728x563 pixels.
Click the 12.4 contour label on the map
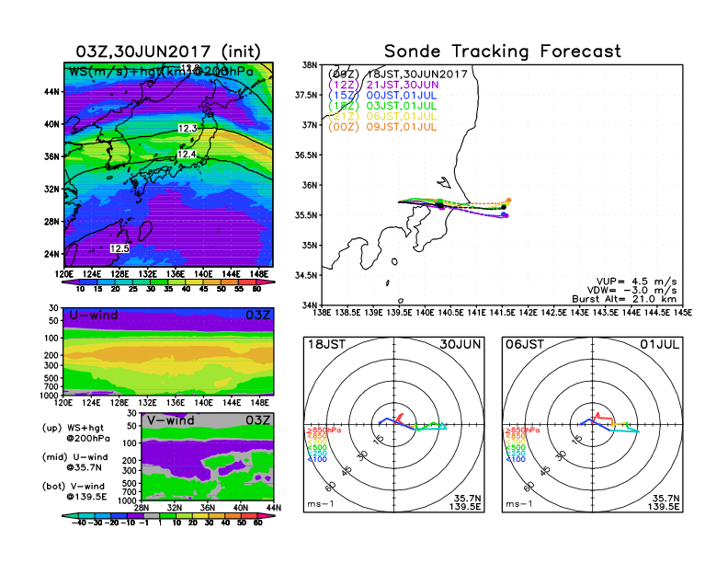[x=187, y=155]
